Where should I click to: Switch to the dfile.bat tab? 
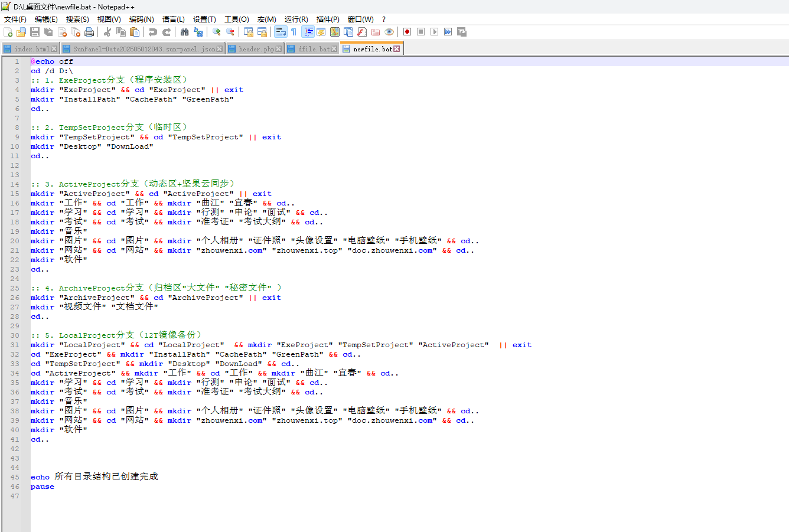pos(312,49)
